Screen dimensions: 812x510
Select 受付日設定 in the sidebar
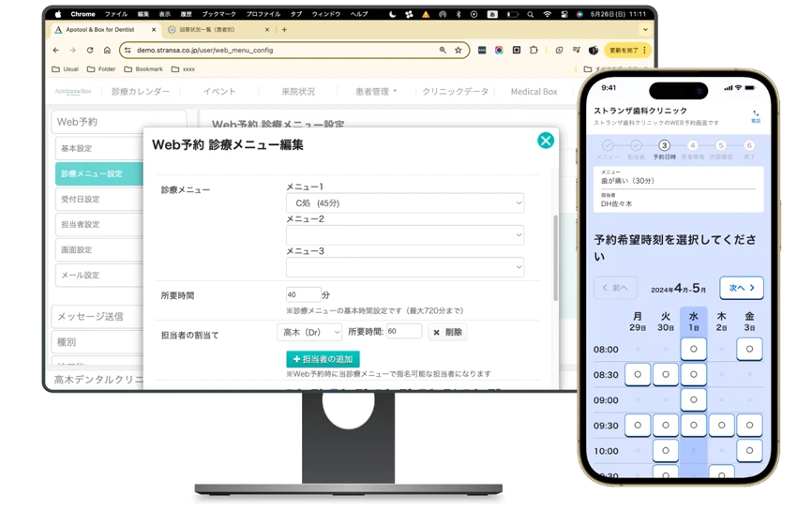pos(98,199)
